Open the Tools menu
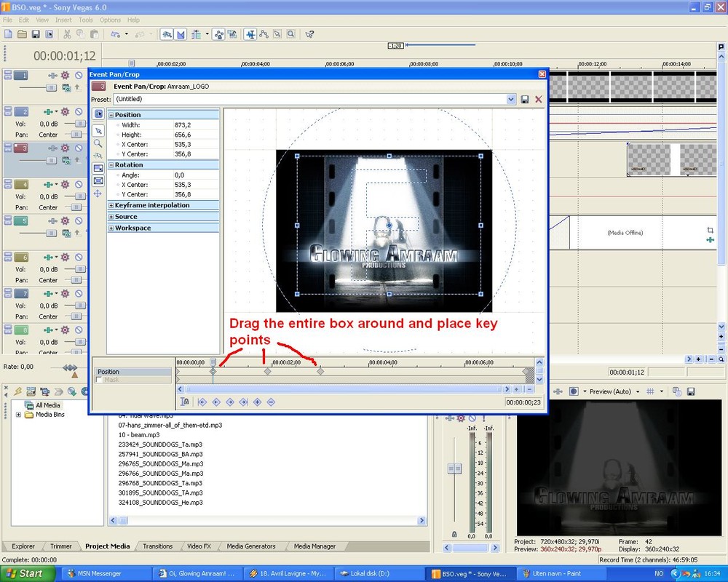Image resolution: width=728 pixels, height=582 pixels. [x=85, y=20]
